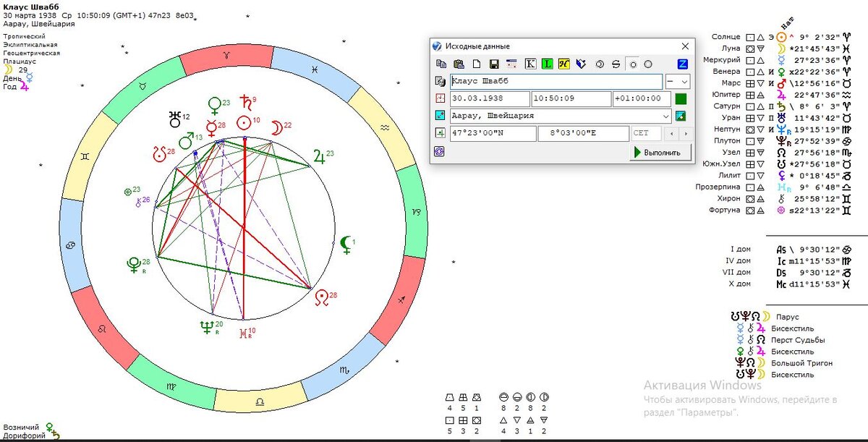Click the clock icon beside the date field
The width and height of the screenshot is (868, 442).
(439, 98)
